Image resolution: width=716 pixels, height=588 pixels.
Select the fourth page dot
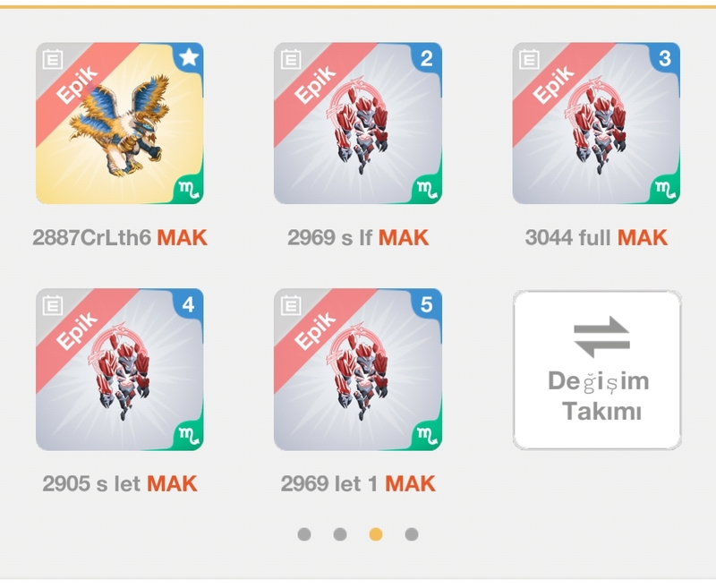412,534
